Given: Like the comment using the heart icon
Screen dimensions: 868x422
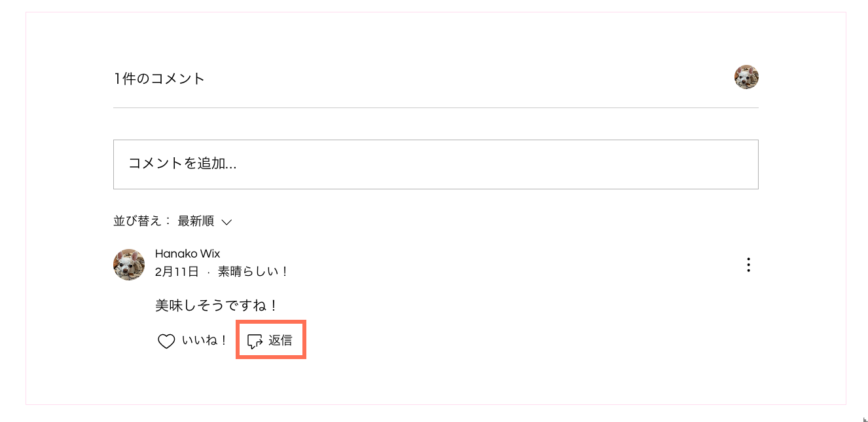Looking at the screenshot, I should click(x=166, y=341).
